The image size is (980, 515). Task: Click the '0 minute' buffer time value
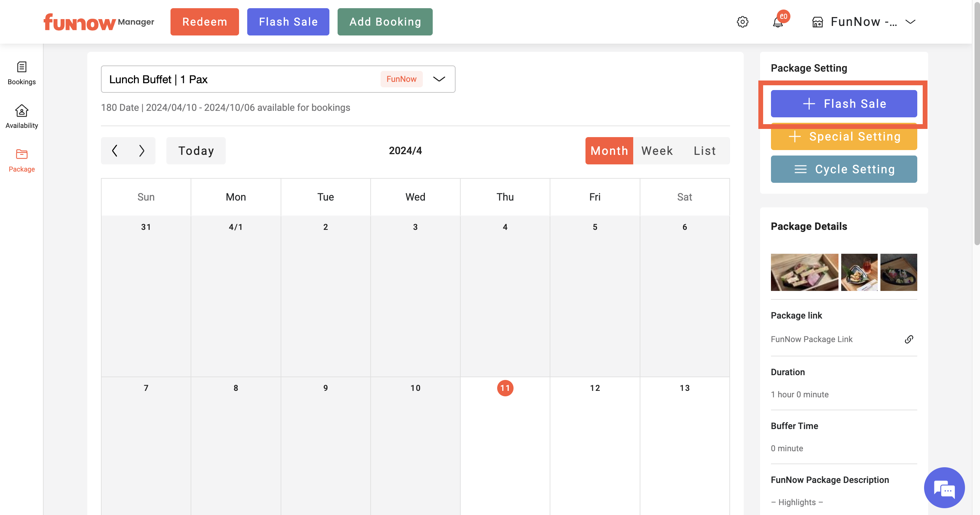787,448
